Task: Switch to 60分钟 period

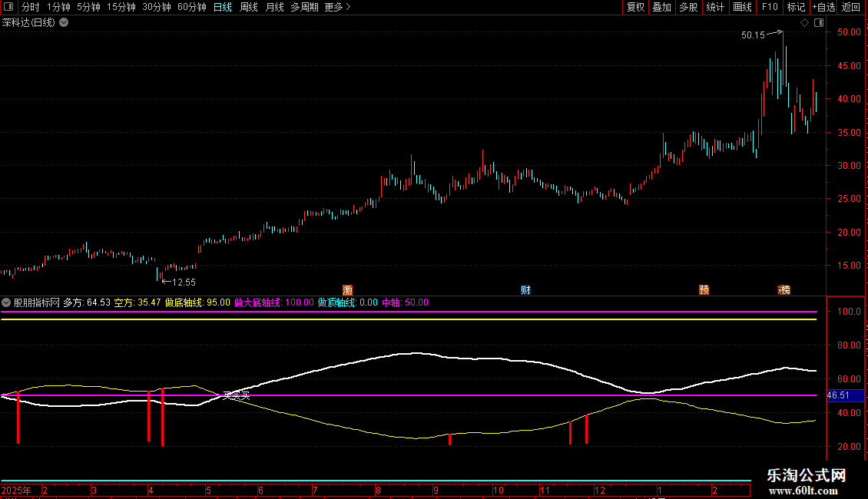Action: (192, 7)
